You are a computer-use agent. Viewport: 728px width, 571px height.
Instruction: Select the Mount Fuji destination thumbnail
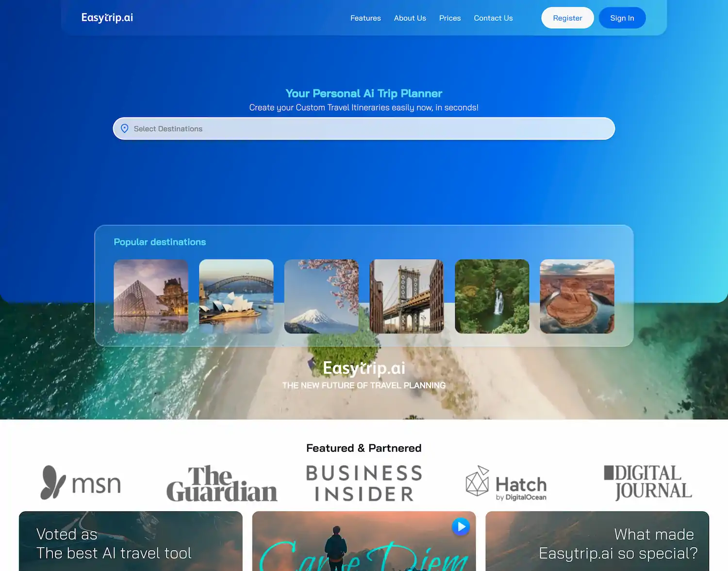[x=321, y=296]
